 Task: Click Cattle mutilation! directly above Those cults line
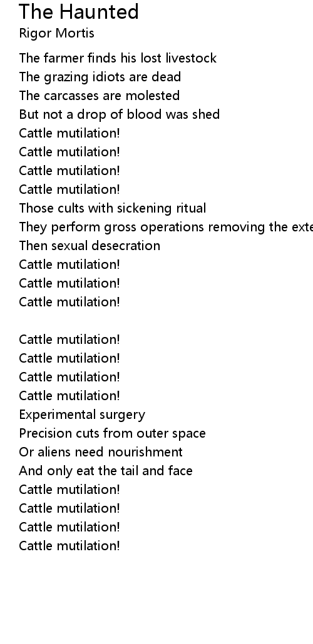(69, 189)
